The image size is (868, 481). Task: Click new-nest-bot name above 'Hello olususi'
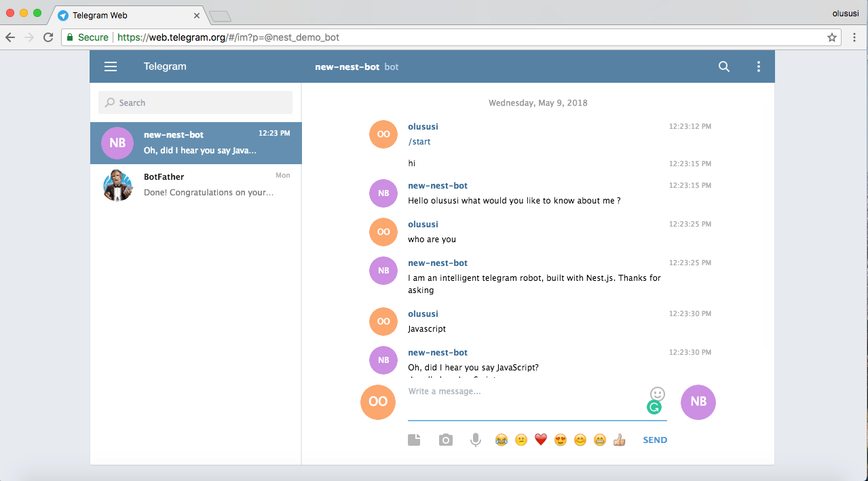click(438, 186)
